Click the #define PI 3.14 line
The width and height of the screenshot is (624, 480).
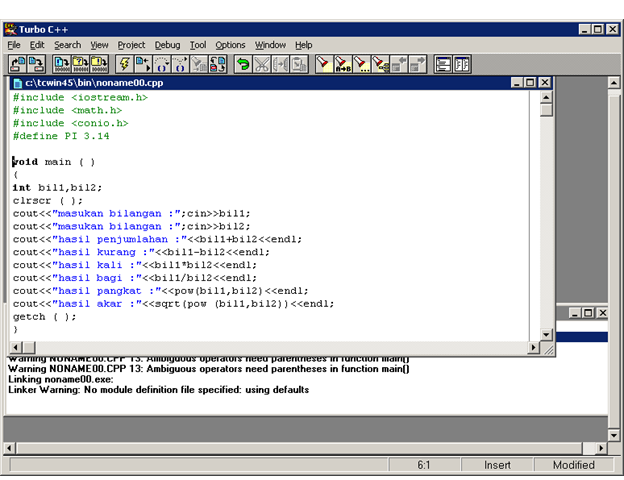[x=61, y=136]
